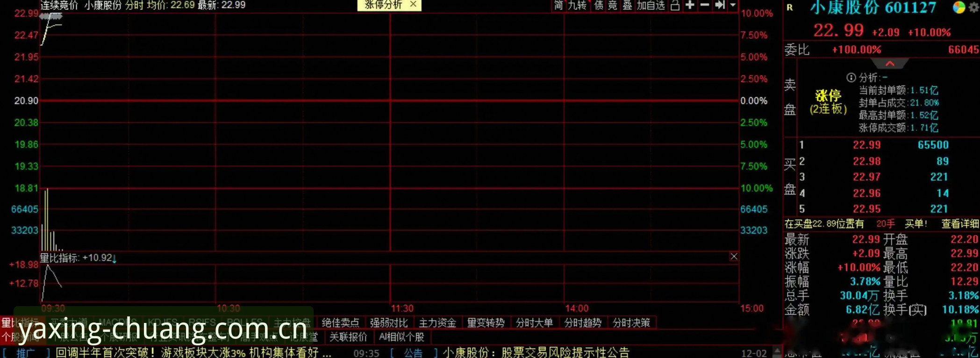Switch to the 分时趋势 tab

click(x=583, y=323)
